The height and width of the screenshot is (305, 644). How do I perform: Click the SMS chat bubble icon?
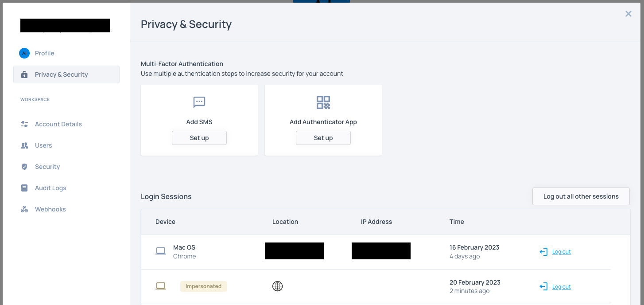(x=199, y=102)
